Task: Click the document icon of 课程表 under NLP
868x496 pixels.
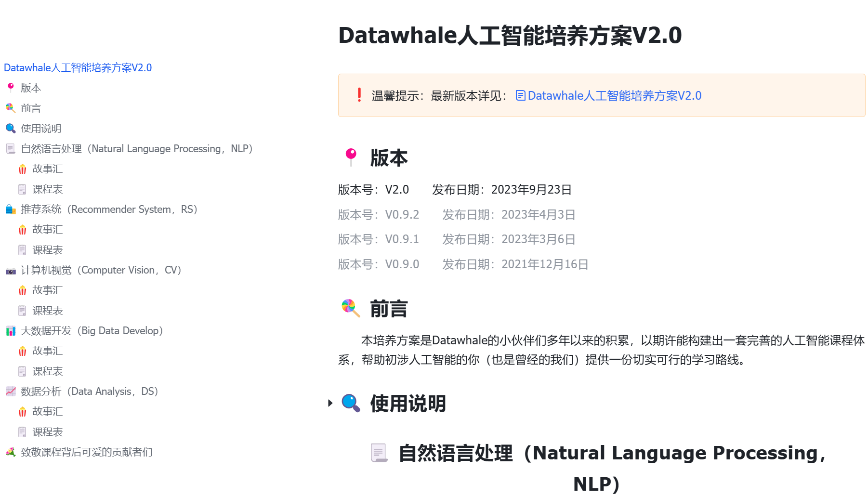Action: (22, 189)
